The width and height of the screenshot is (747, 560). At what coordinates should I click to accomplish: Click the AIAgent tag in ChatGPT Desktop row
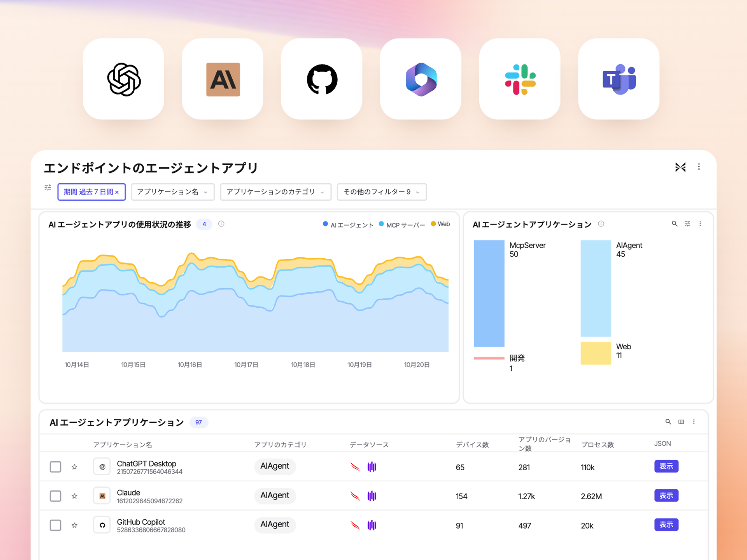[275, 466]
